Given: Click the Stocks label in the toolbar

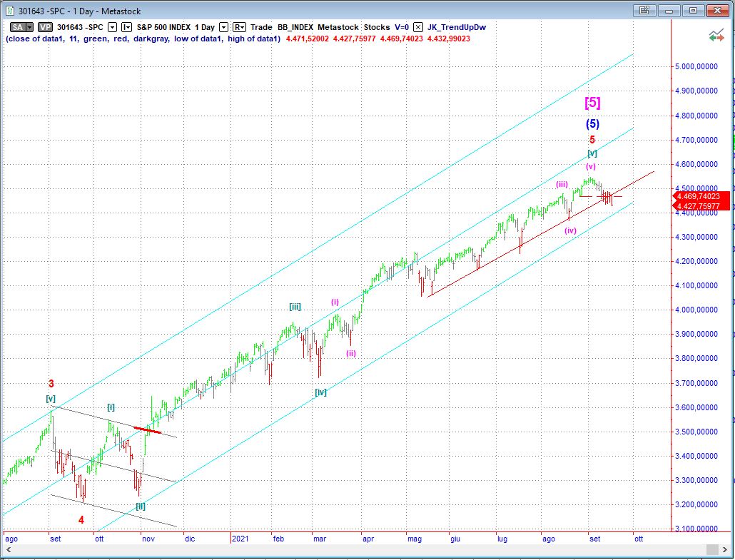Looking at the screenshot, I should (x=376, y=27).
